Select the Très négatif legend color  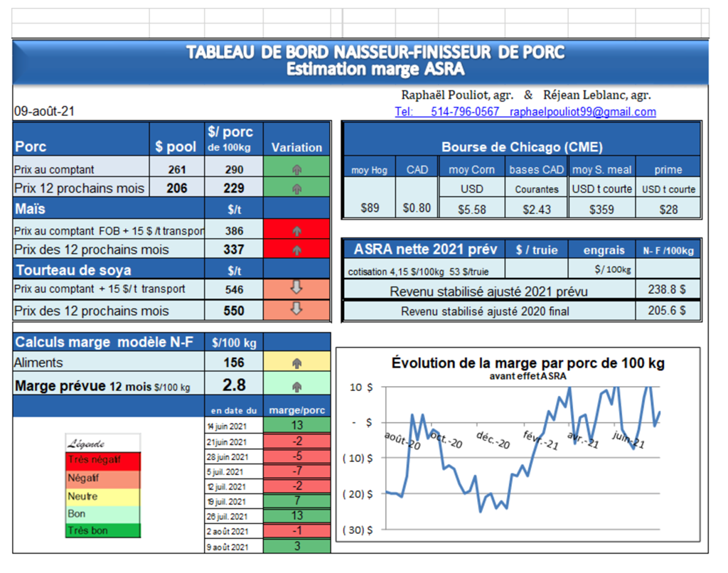tap(103, 460)
